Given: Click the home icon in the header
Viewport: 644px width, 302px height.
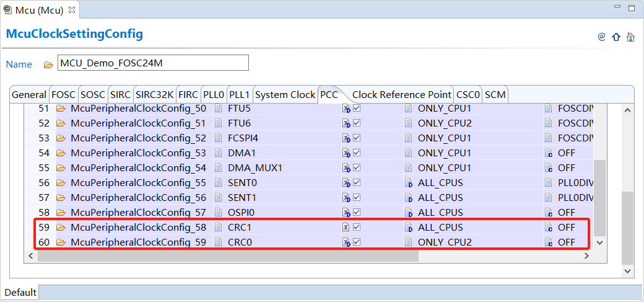Looking at the screenshot, I should coord(630,37).
